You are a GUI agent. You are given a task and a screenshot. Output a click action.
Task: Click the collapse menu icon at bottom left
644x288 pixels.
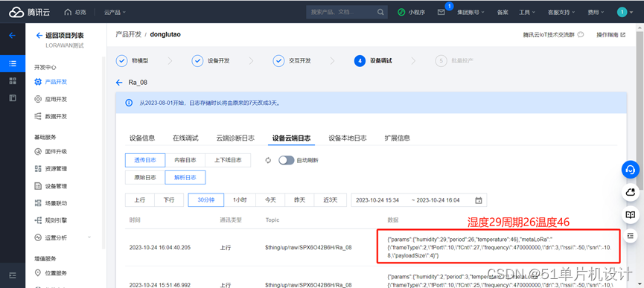13,275
